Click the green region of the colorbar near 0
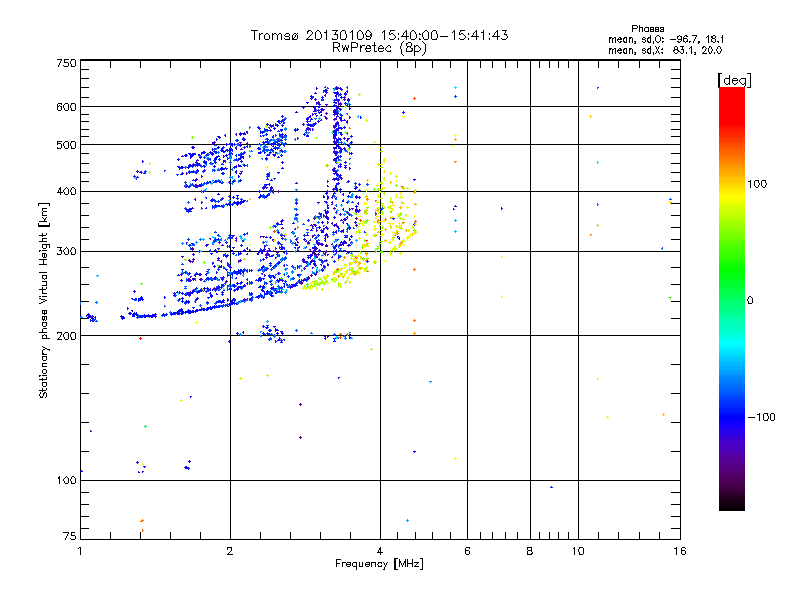 click(x=732, y=286)
